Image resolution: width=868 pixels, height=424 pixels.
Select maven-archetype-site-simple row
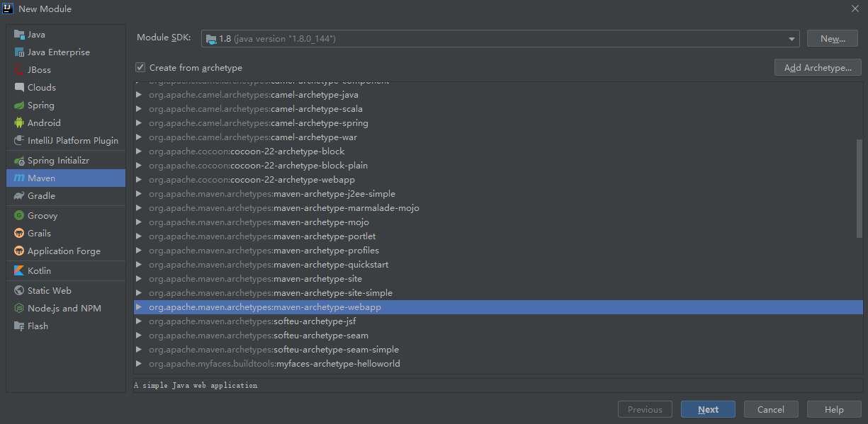coord(498,293)
